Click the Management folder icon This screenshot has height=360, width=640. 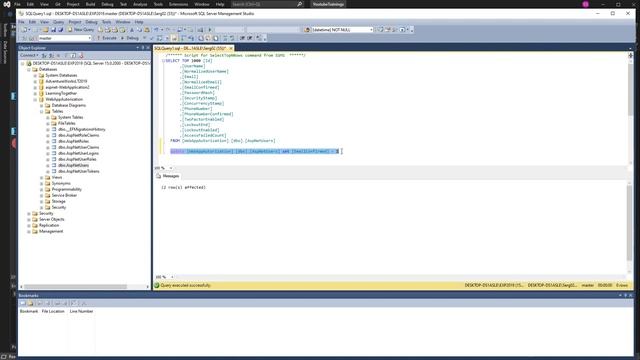click(x=35, y=231)
